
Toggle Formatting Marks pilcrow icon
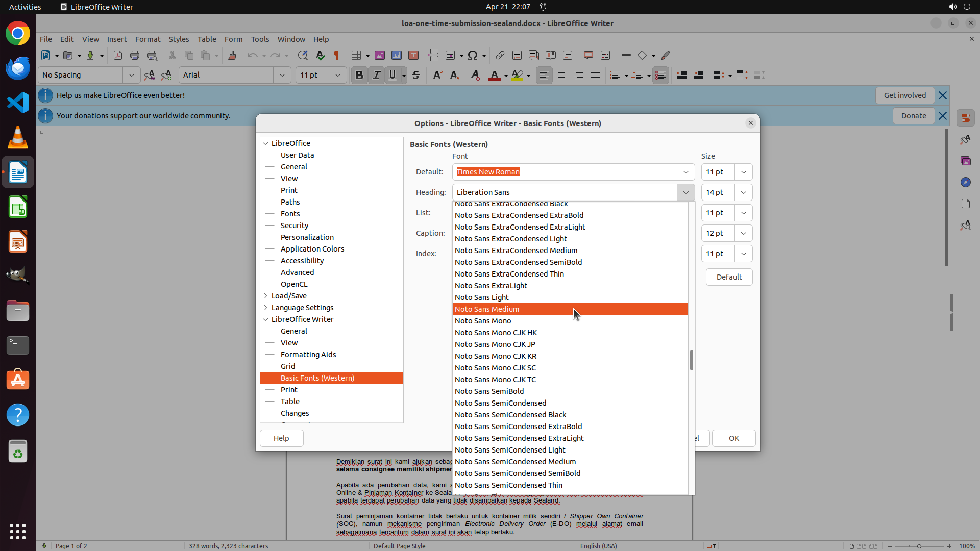(x=336, y=55)
